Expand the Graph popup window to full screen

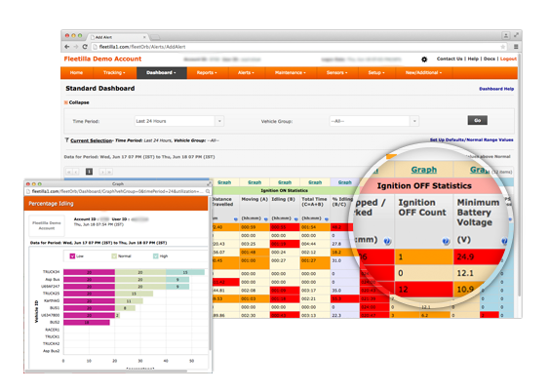210,183
